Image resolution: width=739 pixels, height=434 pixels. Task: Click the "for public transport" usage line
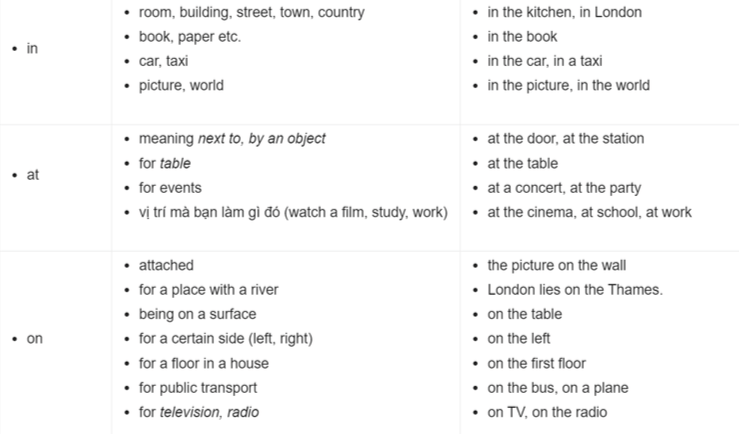(198, 388)
